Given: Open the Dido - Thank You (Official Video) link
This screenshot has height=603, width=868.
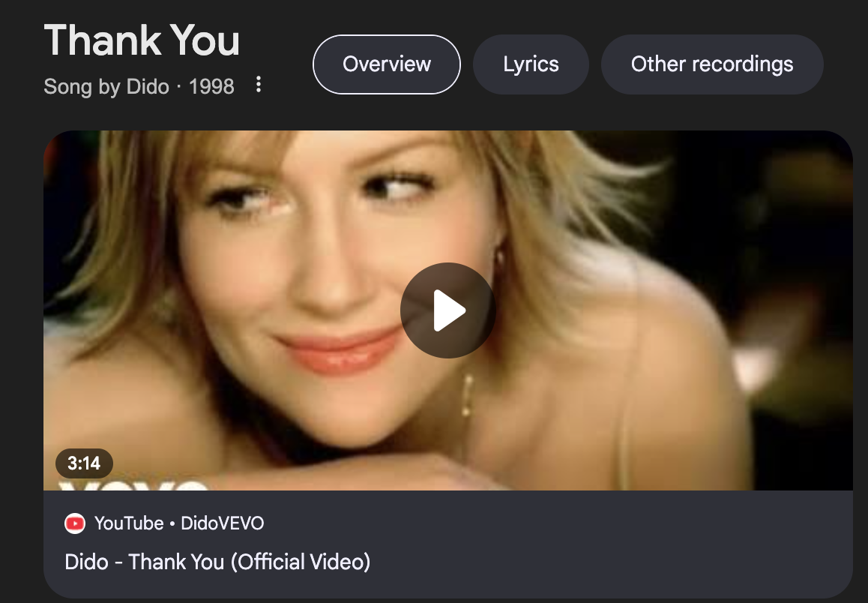Looking at the screenshot, I should click(x=217, y=562).
